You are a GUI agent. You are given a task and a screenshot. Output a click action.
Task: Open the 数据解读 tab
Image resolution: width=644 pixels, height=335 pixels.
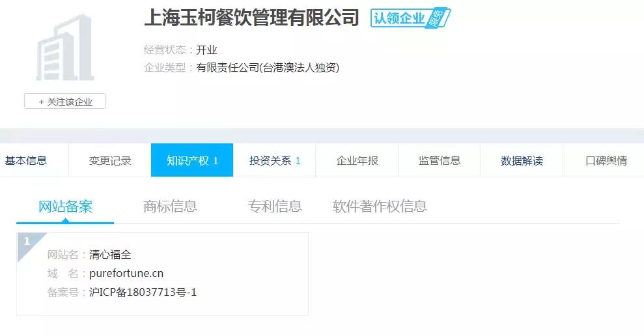(522, 160)
